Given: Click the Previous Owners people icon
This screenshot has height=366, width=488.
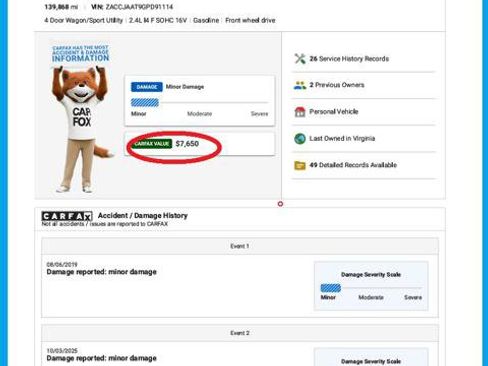Looking at the screenshot, I should click(x=300, y=85).
